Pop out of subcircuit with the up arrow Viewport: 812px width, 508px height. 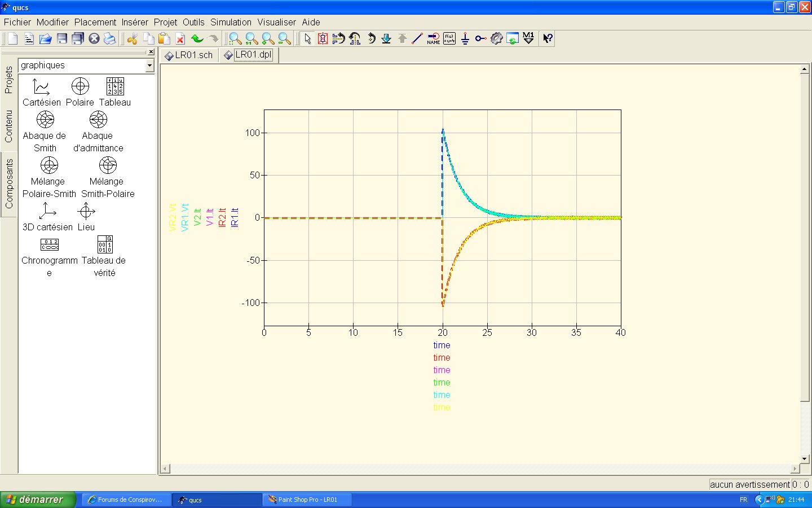402,38
